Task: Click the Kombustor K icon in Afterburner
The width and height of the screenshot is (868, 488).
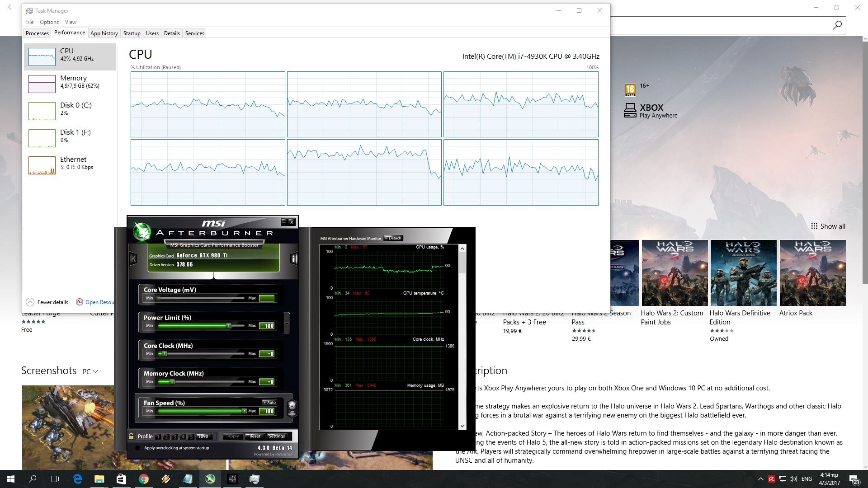Action: tap(133, 258)
